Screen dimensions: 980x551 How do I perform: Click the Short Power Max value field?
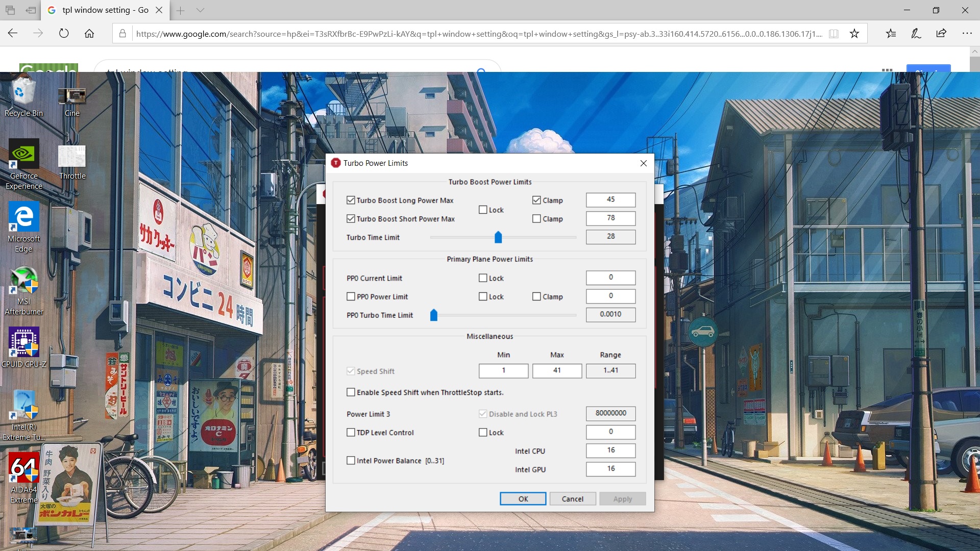610,218
